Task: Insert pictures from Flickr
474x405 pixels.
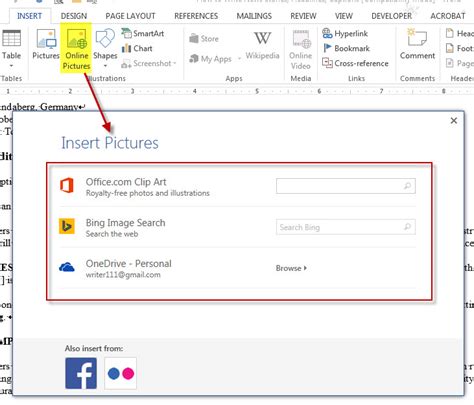Action: pyautogui.click(x=121, y=373)
